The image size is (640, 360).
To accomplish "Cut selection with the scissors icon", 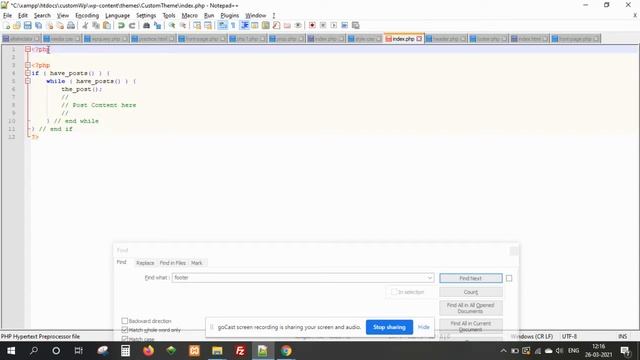I will [85, 26].
